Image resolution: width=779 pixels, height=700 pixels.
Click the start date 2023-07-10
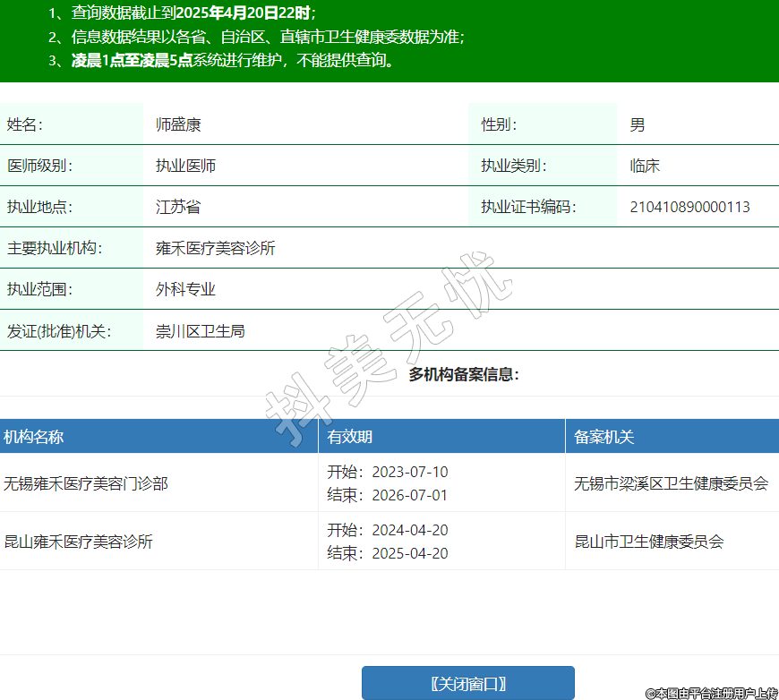(x=410, y=472)
